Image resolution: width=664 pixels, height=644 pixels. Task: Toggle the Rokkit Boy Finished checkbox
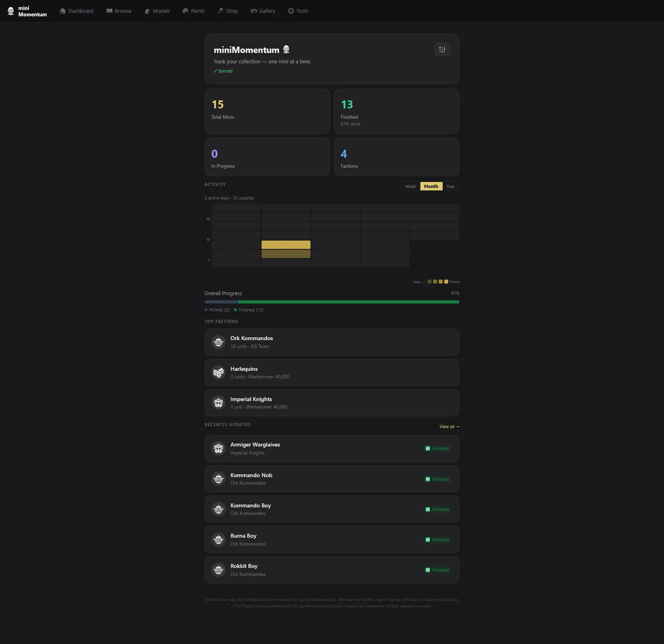pyautogui.click(x=427, y=570)
